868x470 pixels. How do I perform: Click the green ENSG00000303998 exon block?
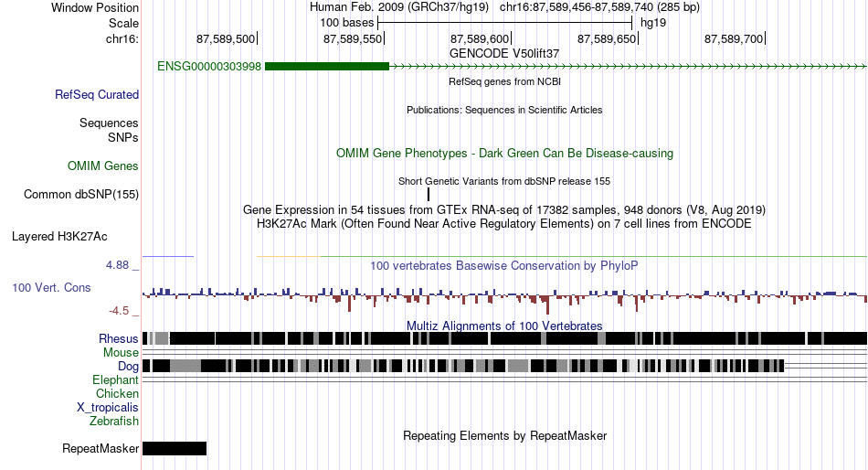[x=327, y=67]
